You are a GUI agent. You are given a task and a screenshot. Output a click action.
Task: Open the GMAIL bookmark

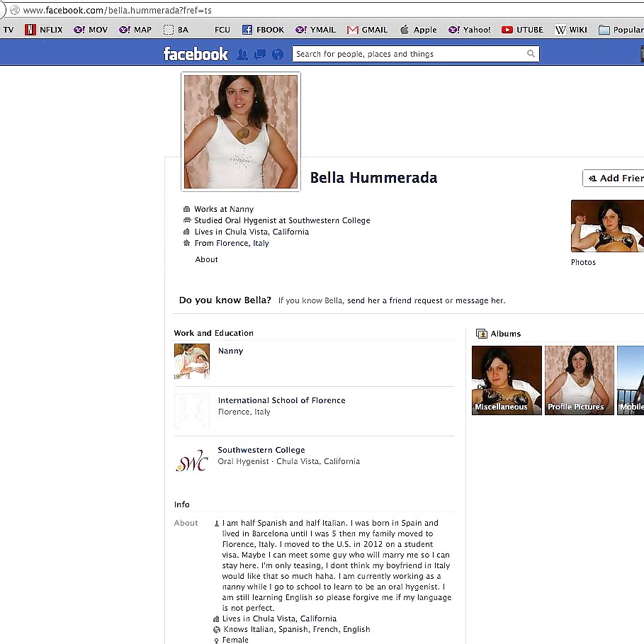(367, 30)
